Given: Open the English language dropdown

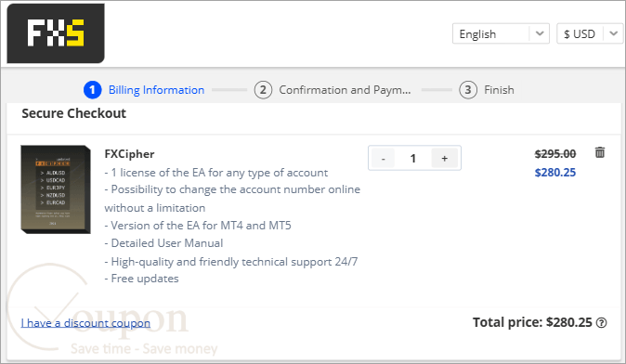Looking at the screenshot, I should [501, 33].
